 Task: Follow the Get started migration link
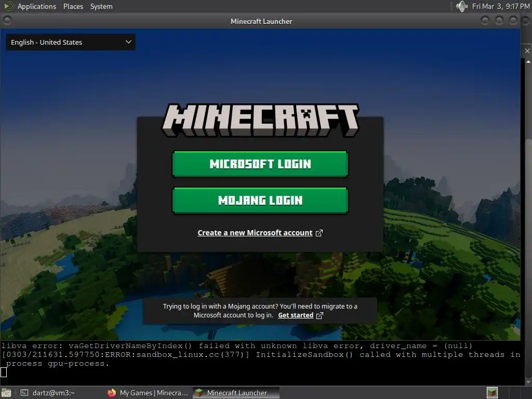(296, 315)
